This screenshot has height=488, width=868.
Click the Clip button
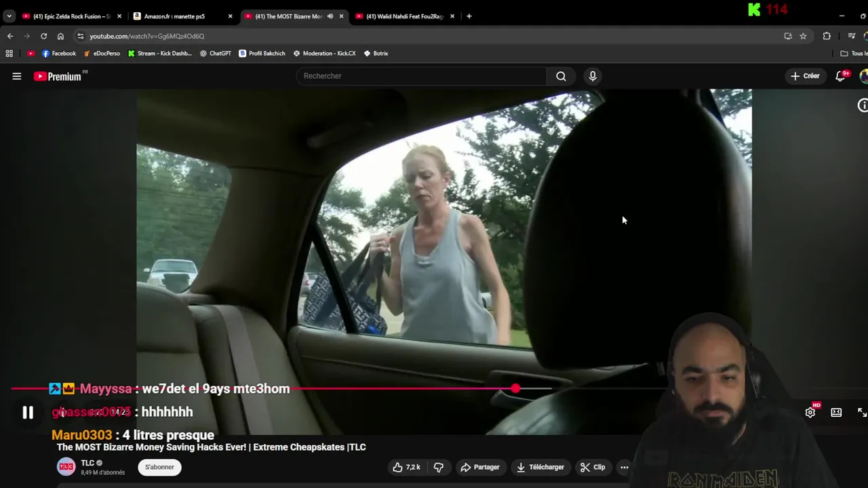(593, 467)
